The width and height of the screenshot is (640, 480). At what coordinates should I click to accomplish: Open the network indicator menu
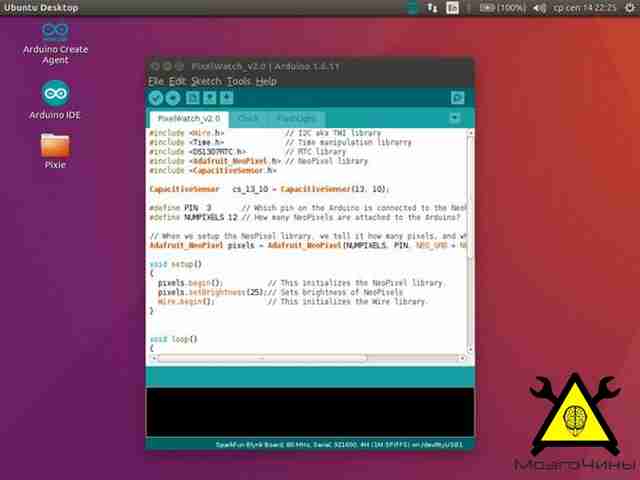coord(432,8)
